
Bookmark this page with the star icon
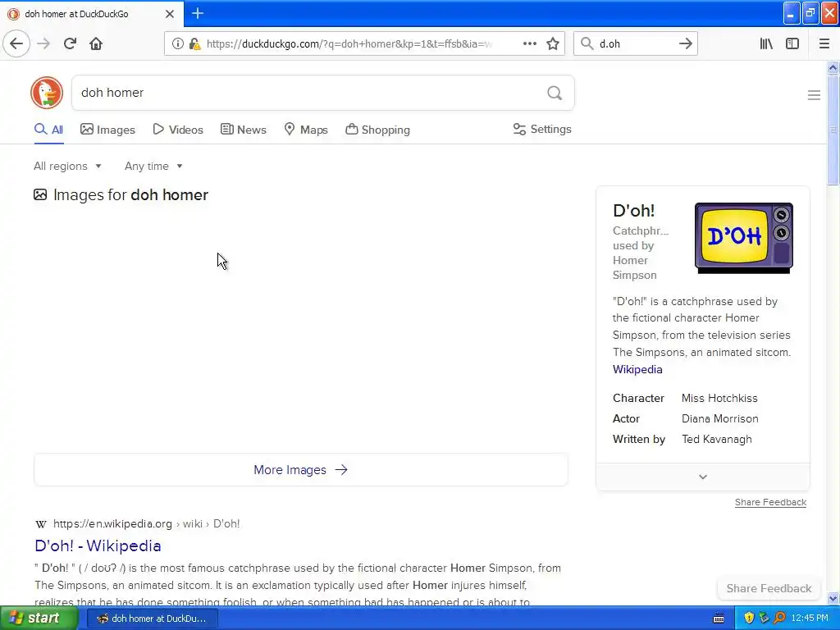point(552,43)
